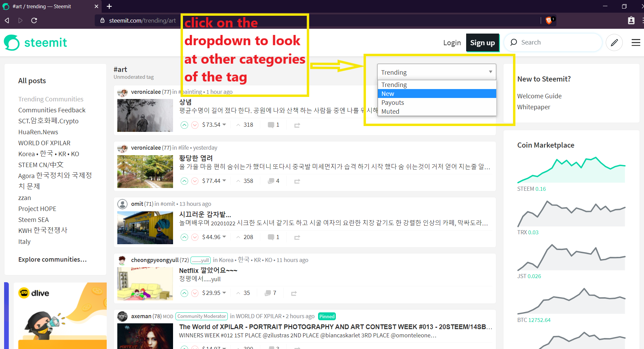Open the Whitepaper link

coord(534,107)
